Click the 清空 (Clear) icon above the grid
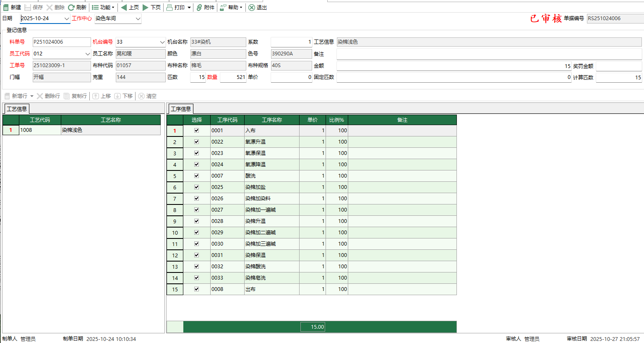644x343 pixels. click(x=148, y=96)
